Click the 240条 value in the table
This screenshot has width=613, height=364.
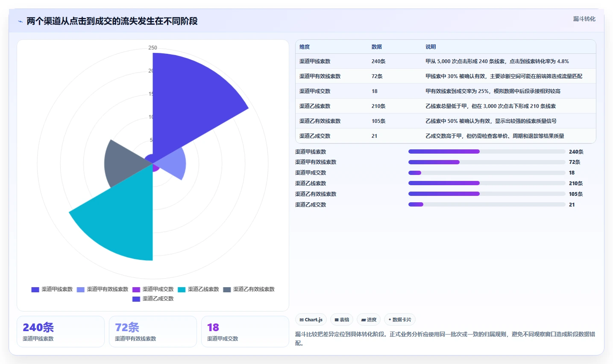pos(378,61)
